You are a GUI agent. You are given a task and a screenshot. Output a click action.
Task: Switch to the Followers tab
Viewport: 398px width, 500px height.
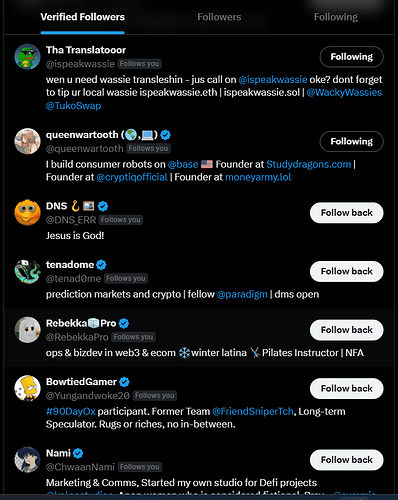(x=219, y=17)
